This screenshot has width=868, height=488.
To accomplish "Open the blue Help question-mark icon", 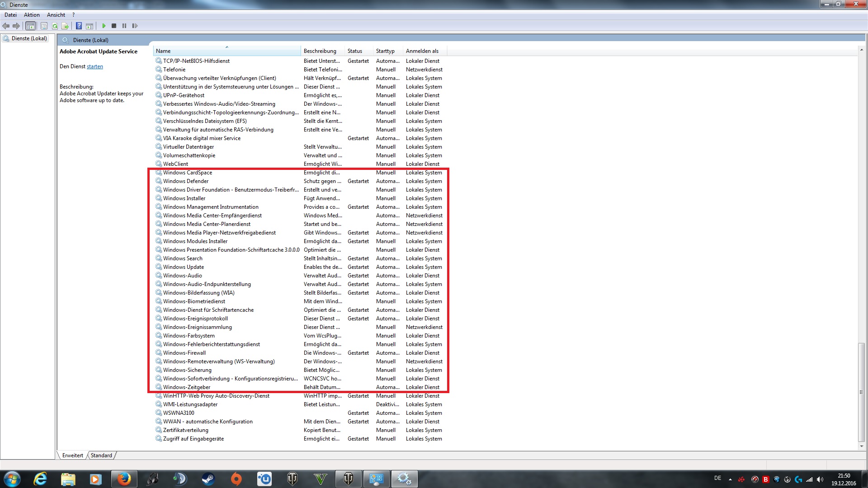I will click(79, 26).
